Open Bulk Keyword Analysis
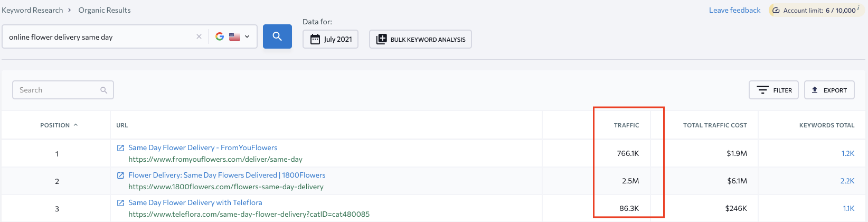Image resolution: width=868 pixels, height=222 pixels. 420,39
